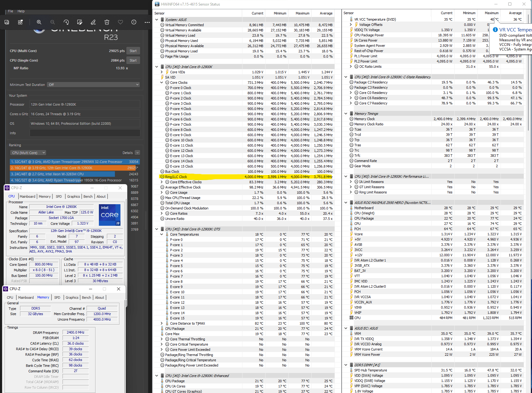Click the filmstrip icon in photo viewer toolbar
The image size is (532, 393).
[20, 22]
